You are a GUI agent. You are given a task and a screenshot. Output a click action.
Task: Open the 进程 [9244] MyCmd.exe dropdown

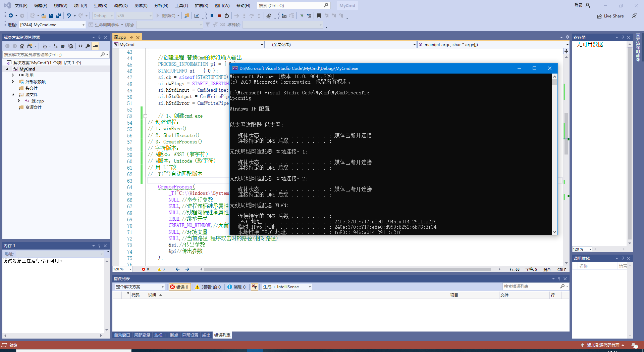[x=84, y=25]
